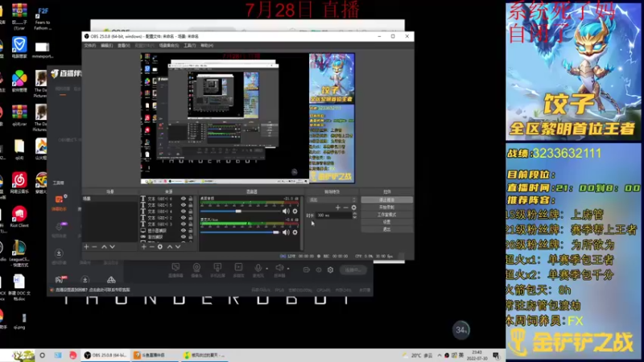The image size is (644, 362).
Task: Open the tools menu in the OBS menu bar
Action: click(190, 46)
